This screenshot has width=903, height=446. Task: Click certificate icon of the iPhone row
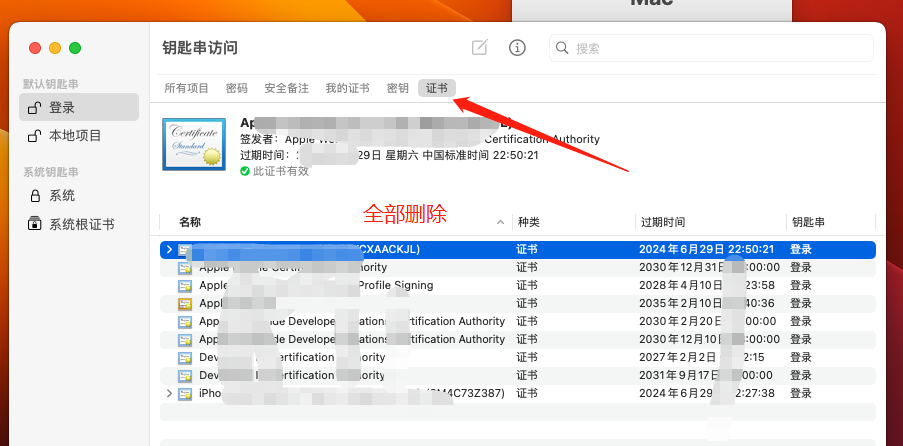tap(185, 394)
